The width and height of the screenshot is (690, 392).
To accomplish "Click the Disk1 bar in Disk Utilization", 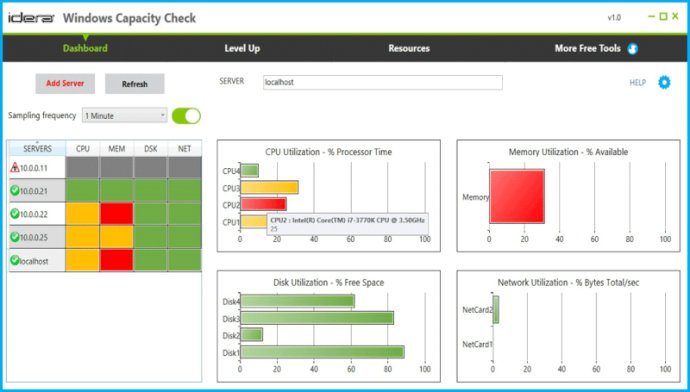I will pyautogui.click(x=322, y=352).
